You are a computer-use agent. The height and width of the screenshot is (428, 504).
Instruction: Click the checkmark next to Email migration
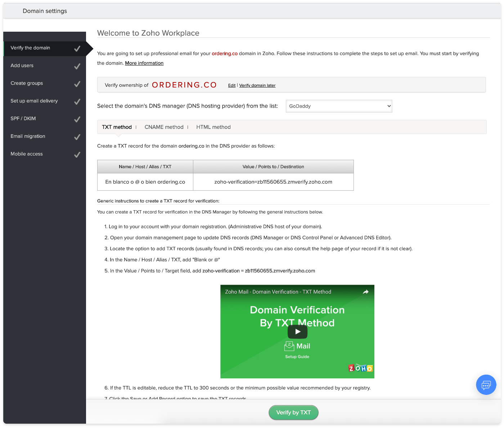[77, 137]
